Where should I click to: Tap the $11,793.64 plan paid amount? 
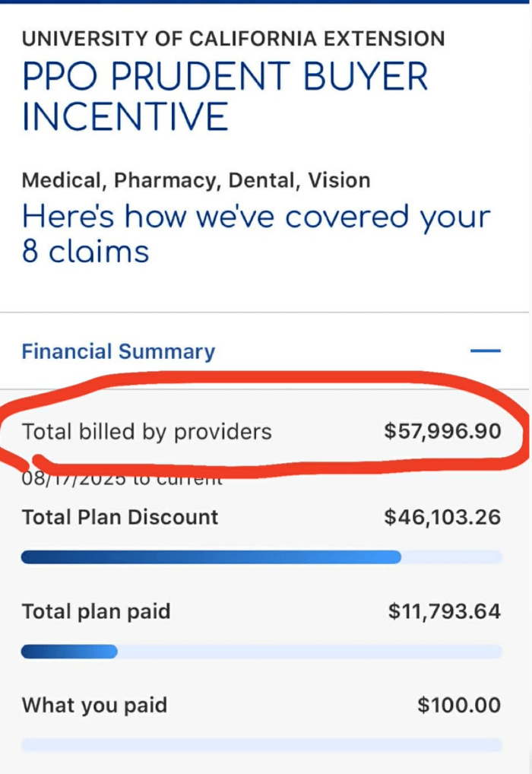pyautogui.click(x=445, y=611)
